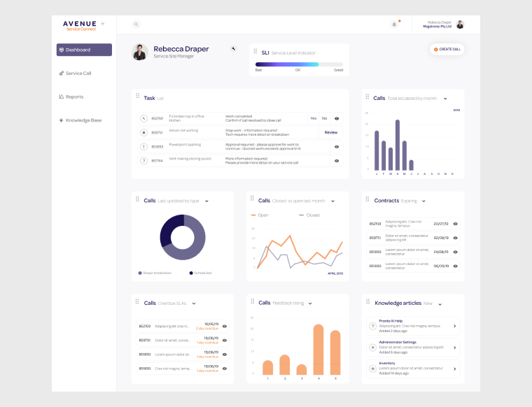Click the status icon for task 851893
Image resolution: width=532 pixels, height=407 pixels.
pos(143,147)
